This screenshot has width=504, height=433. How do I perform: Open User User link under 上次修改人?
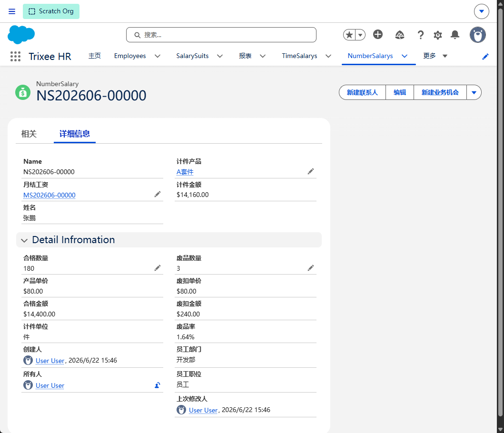click(203, 410)
